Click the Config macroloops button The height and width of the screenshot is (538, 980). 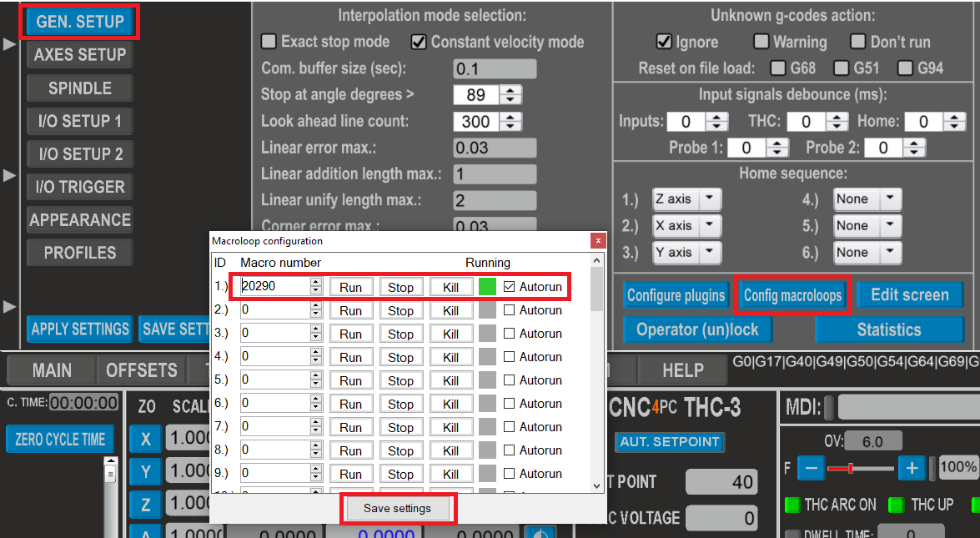[792, 295]
